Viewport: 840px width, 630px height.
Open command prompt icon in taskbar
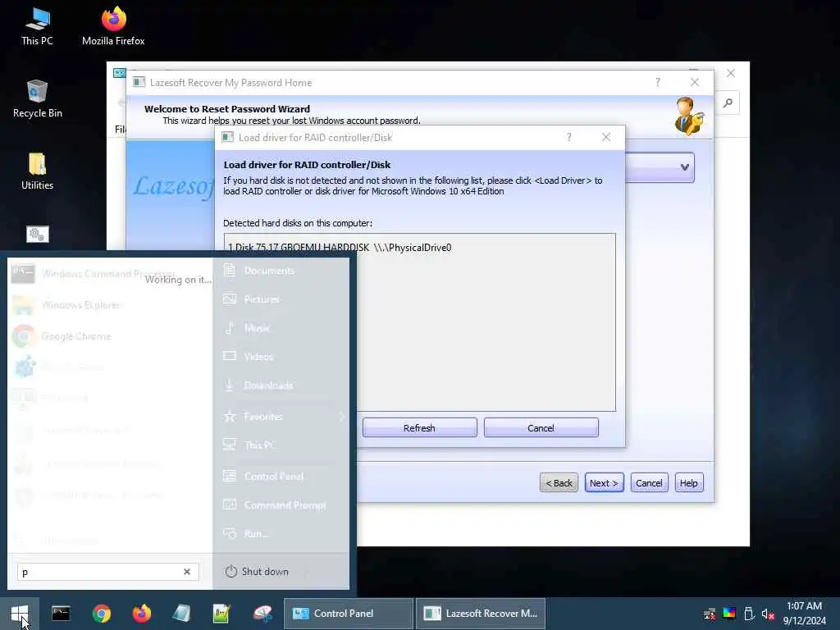pos(61,614)
